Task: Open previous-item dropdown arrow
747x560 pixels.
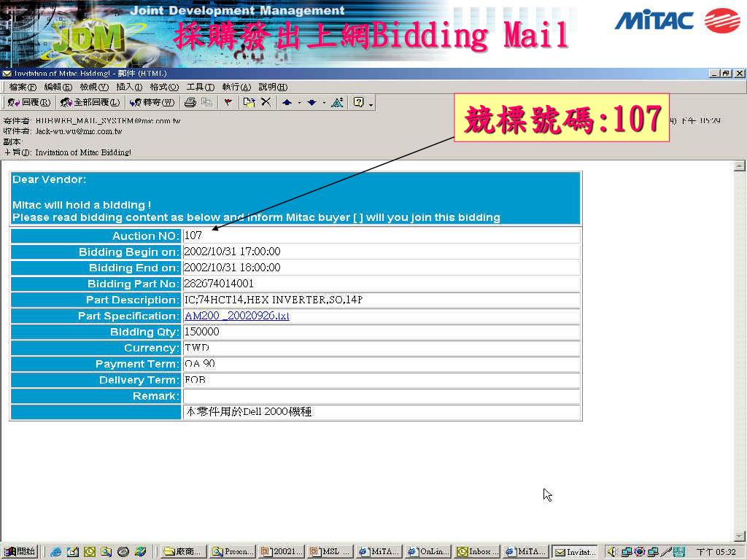Action: (x=299, y=102)
